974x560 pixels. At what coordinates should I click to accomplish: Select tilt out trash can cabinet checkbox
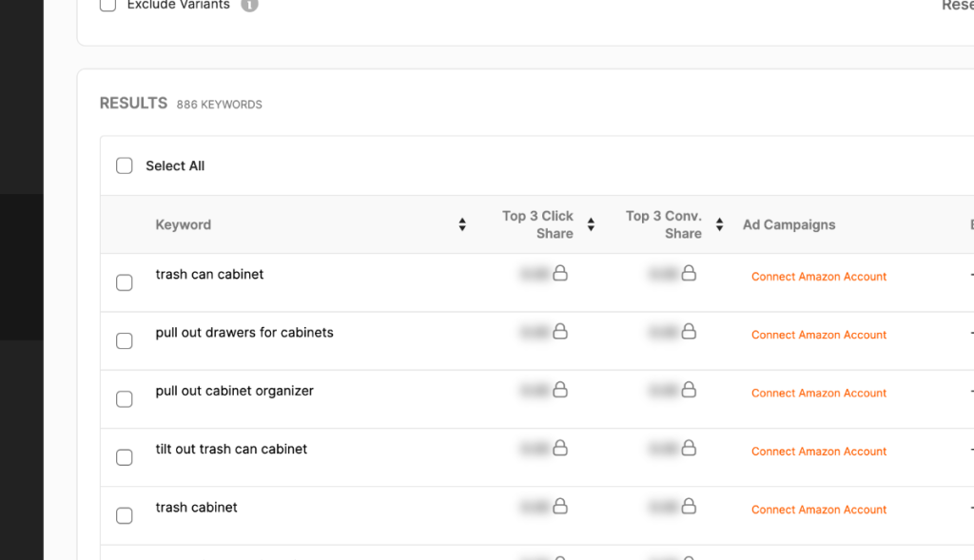click(x=125, y=457)
